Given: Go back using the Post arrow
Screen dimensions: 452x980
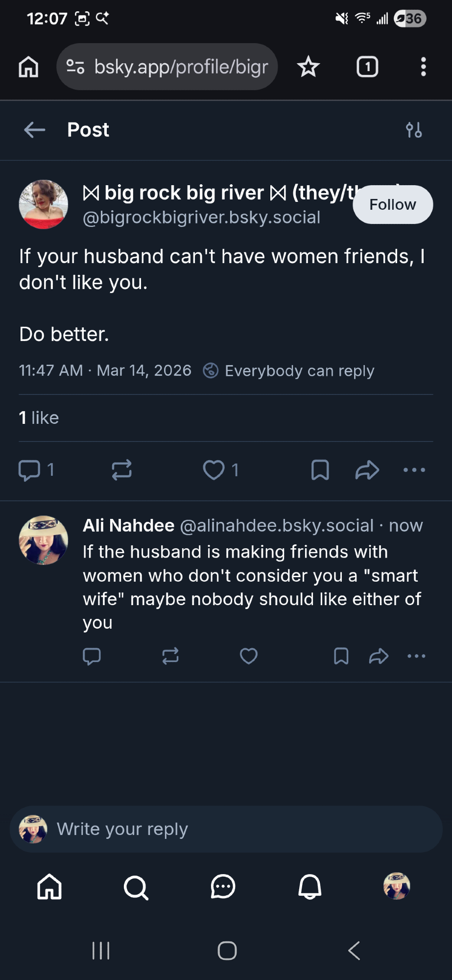Looking at the screenshot, I should pyautogui.click(x=34, y=130).
